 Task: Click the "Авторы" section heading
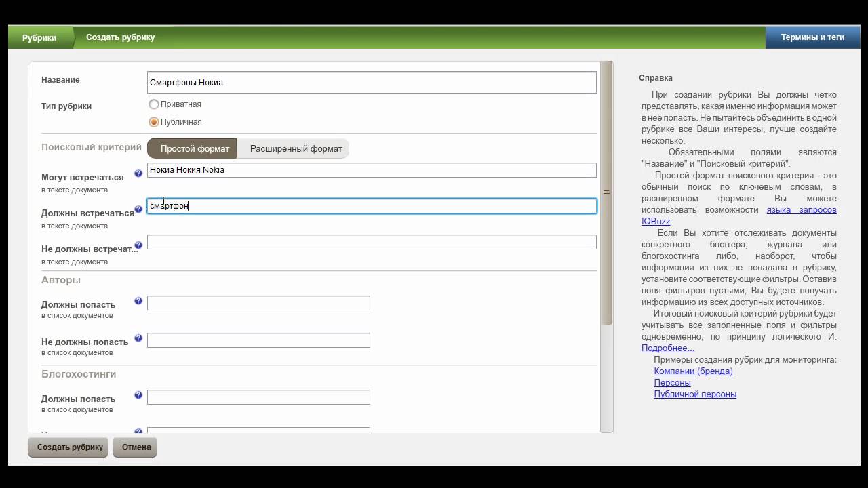61,280
